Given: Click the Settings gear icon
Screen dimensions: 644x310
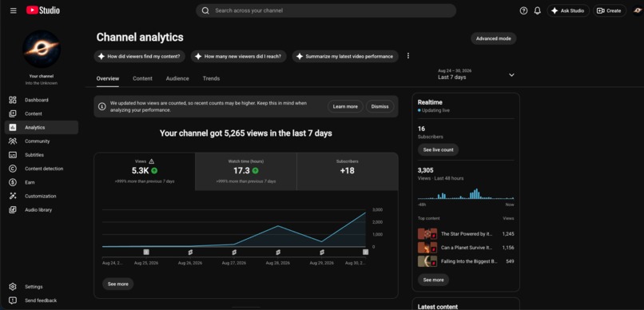Looking at the screenshot, I should (13, 287).
